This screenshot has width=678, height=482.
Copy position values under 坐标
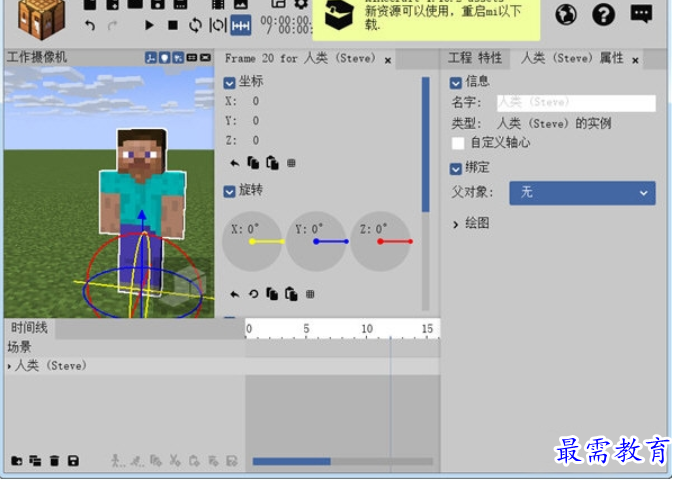pyautogui.click(x=253, y=163)
